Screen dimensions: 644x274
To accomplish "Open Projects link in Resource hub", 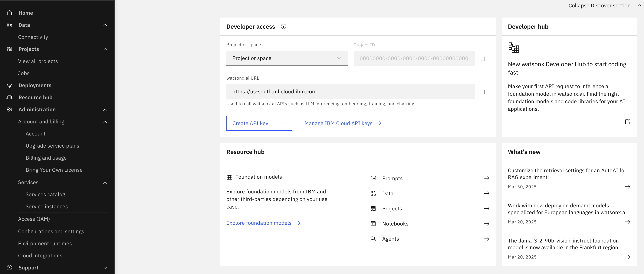I will point(392,209).
